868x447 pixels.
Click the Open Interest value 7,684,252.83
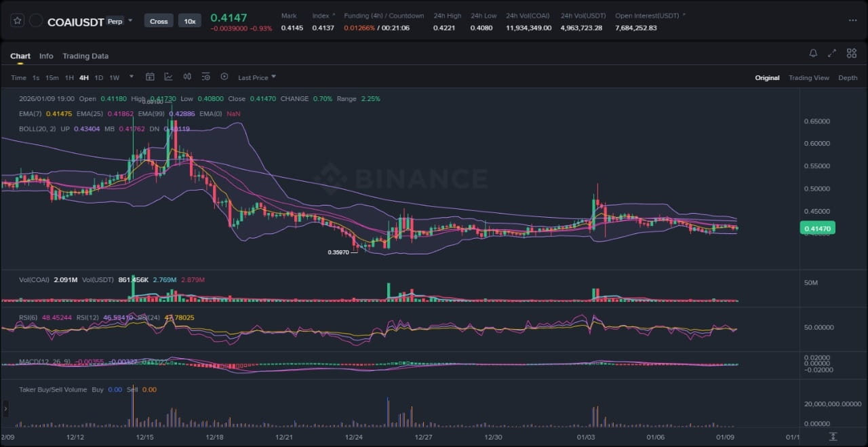(635, 28)
